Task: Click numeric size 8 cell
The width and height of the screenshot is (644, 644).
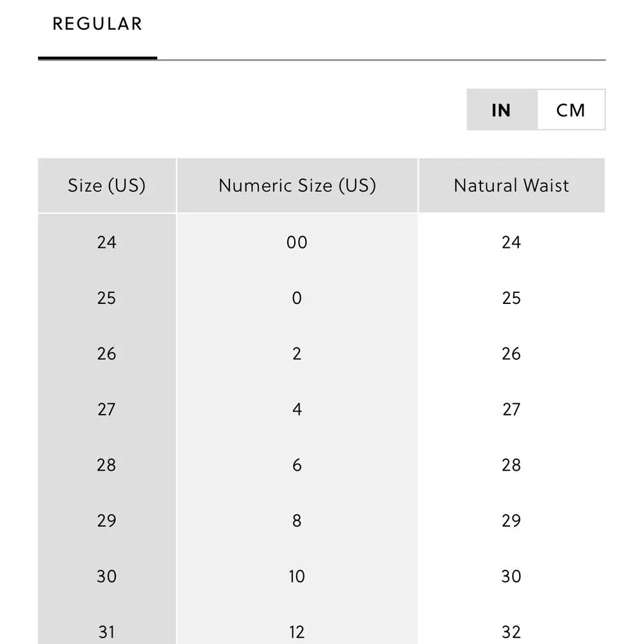Action: (297, 521)
